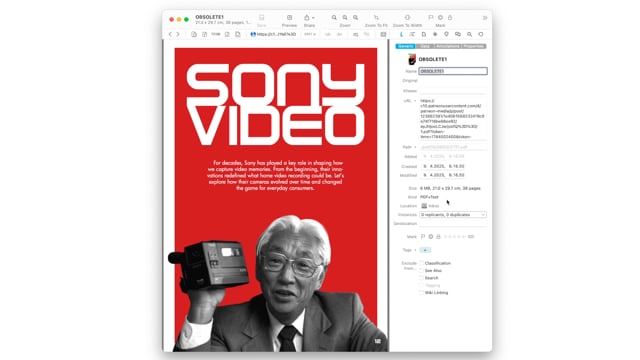Click the Name input field

click(x=453, y=71)
